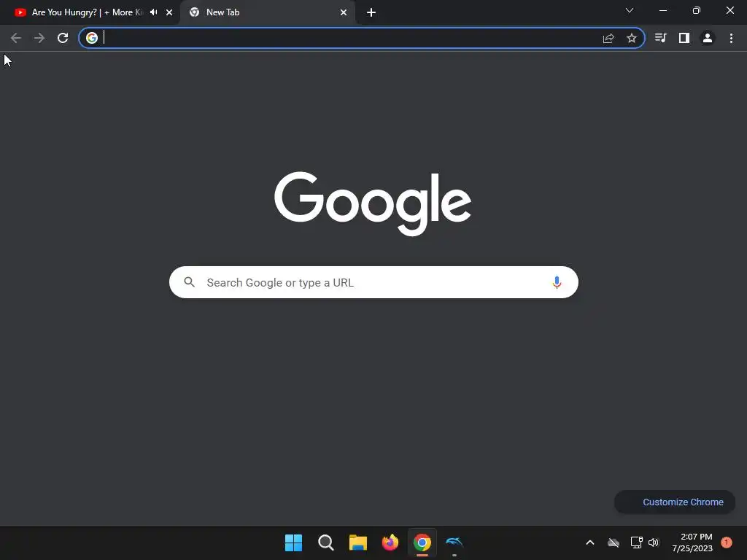Open the notification badge
747x560 pixels.
point(727,542)
